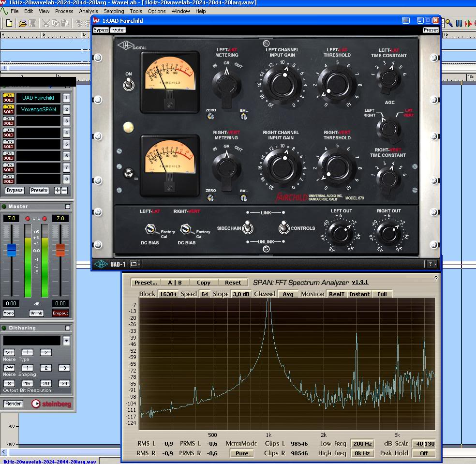Open the Low Freq 200 Hz selector
Screen dimensions: 476x464
coord(362,444)
